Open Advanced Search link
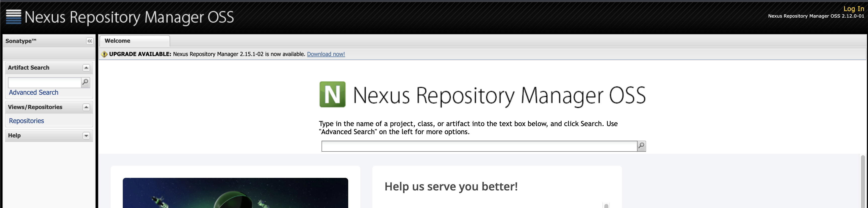The width and height of the screenshot is (868, 208). [x=33, y=92]
